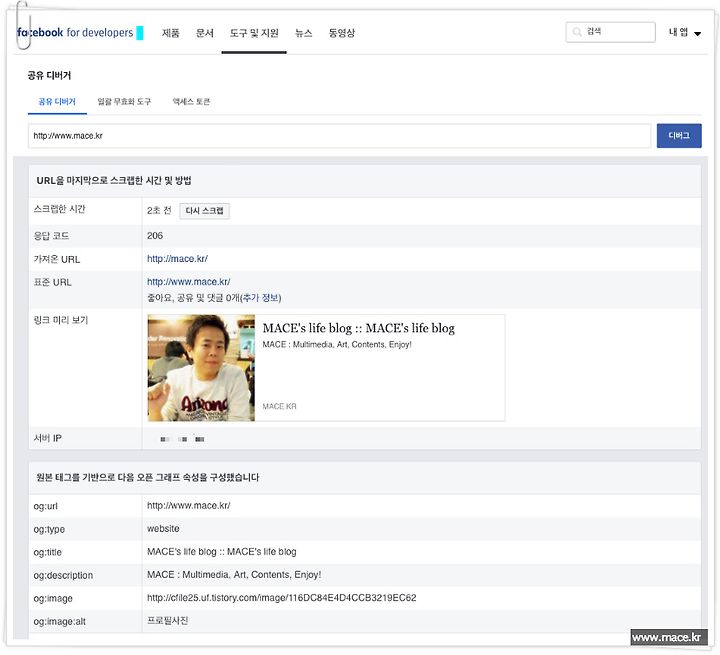Image resolution: width=720 pixels, height=655 pixels.
Task: Click the og:image tistory URL value
Action: point(281,598)
